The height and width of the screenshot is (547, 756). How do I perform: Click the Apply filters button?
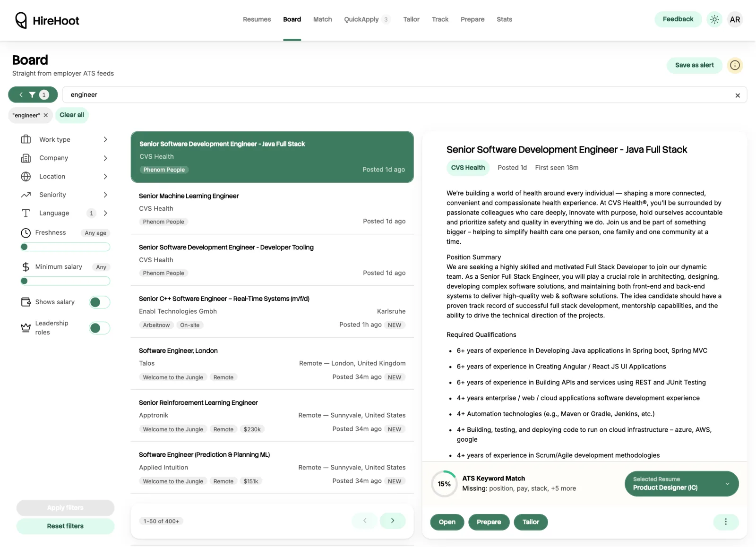click(65, 508)
